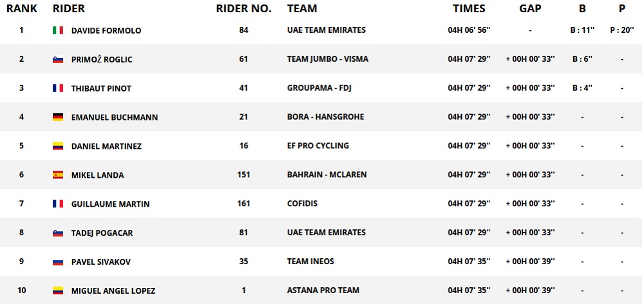Click the RIDER NO. column header

(x=243, y=9)
